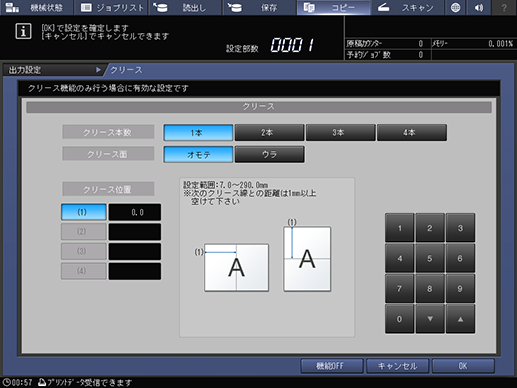Viewport: 517px width, 388px height.
Task: Click the printer data status icon
Action: click(42, 382)
